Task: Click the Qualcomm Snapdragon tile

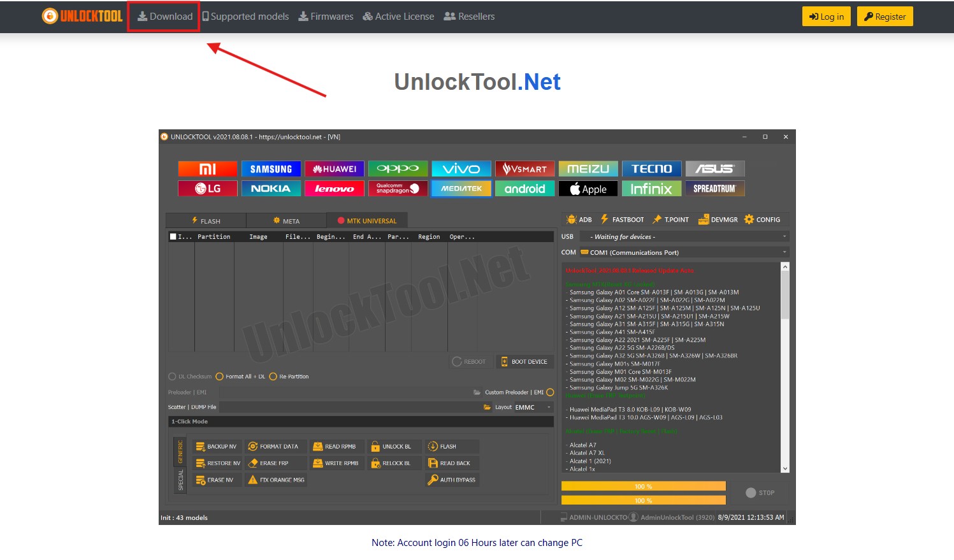Action: pos(398,189)
